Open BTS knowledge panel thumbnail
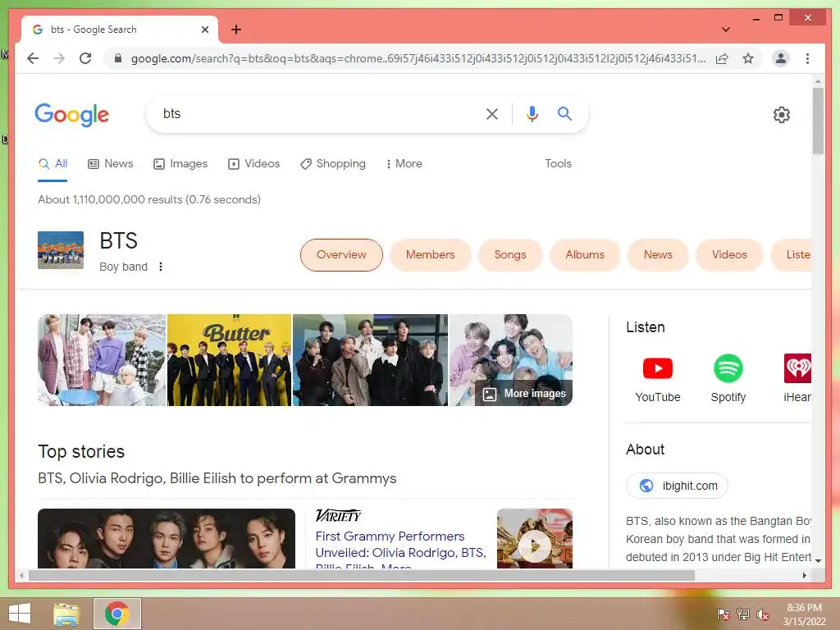840x630 pixels. coord(61,249)
